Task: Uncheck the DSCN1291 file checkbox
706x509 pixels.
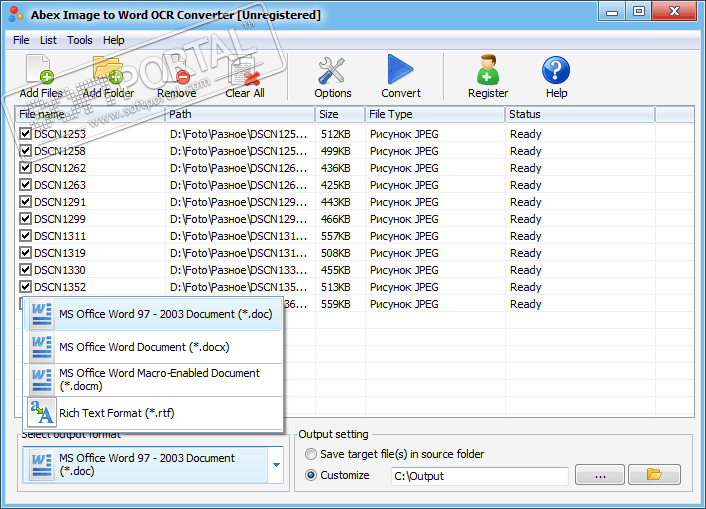Action: tap(25, 201)
